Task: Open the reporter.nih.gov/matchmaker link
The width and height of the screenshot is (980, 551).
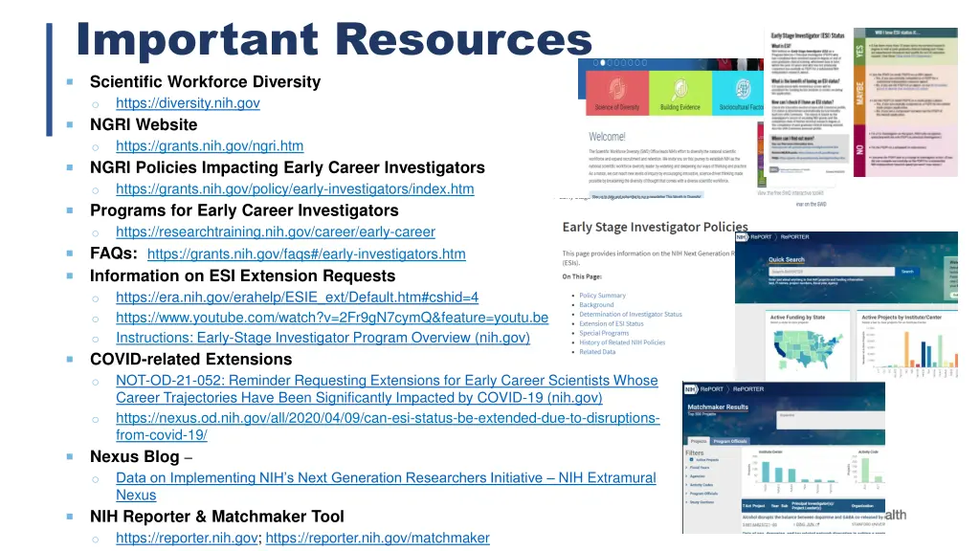Action: click(x=377, y=538)
